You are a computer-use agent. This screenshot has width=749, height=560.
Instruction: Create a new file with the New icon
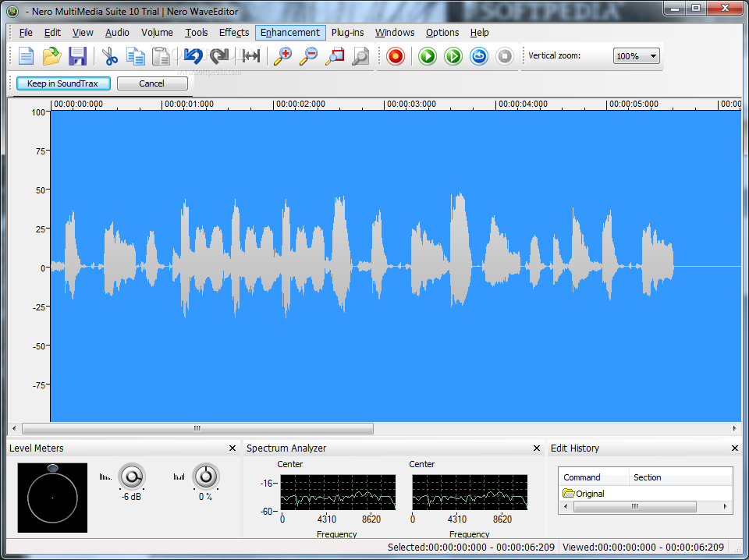pos(27,56)
